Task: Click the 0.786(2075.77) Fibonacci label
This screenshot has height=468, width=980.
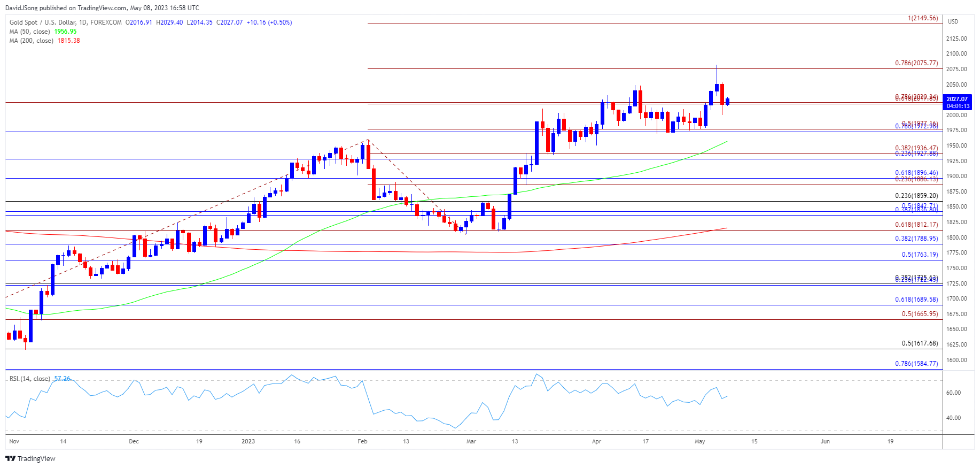Action: 916,63
